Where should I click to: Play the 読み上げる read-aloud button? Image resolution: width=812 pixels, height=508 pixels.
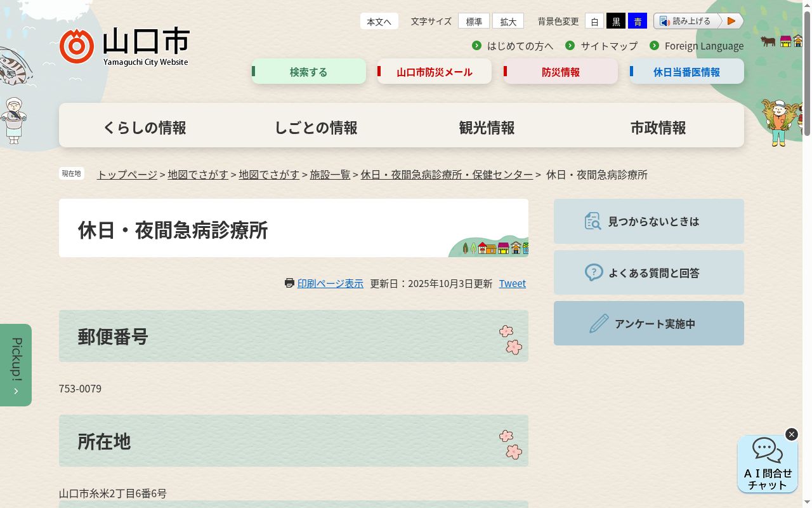pos(731,21)
